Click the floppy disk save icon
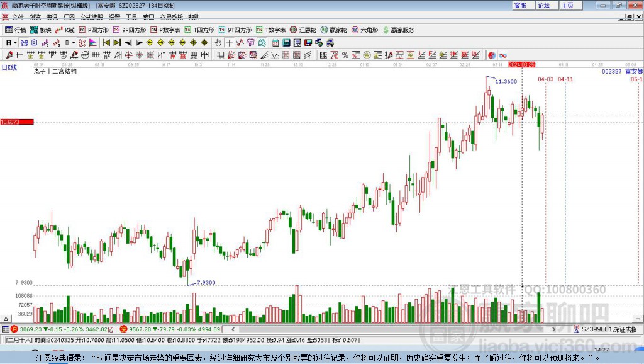644x364 pixels. [x=308, y=43]
